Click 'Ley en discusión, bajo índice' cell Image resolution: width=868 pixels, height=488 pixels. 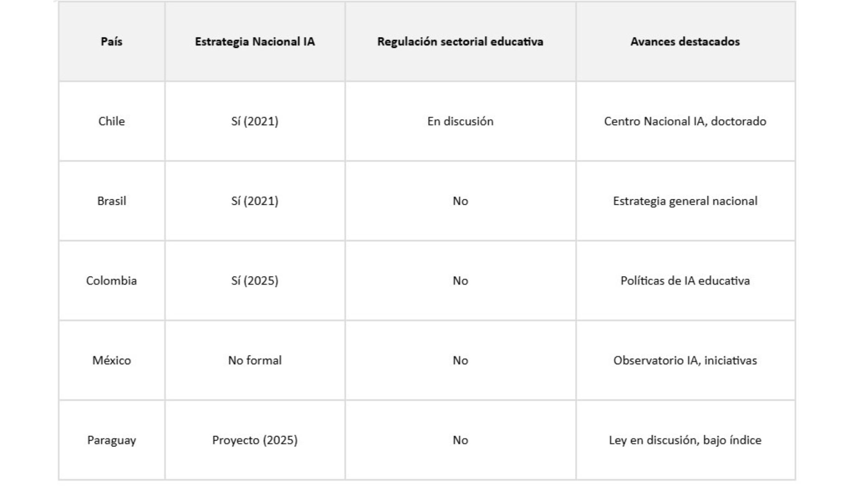[x=685, y=440]
